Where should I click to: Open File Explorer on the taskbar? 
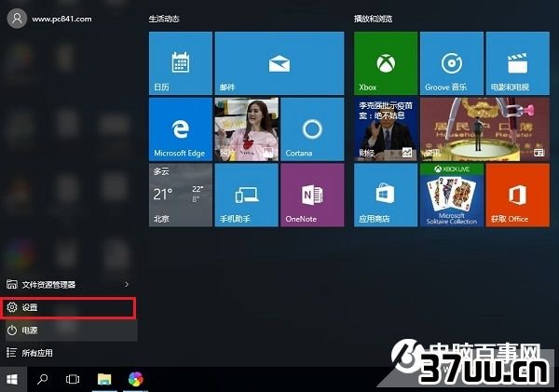(x=104, y=380)
